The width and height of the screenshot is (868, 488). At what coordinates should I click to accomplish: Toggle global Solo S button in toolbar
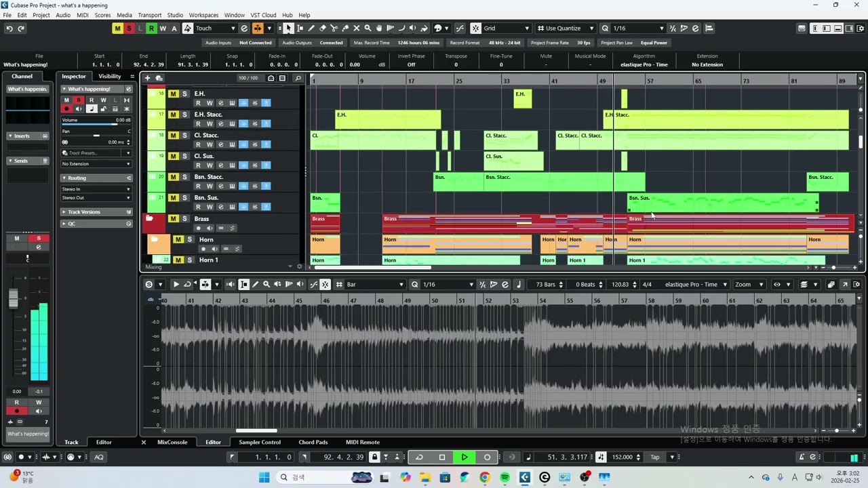coord(129,28)
